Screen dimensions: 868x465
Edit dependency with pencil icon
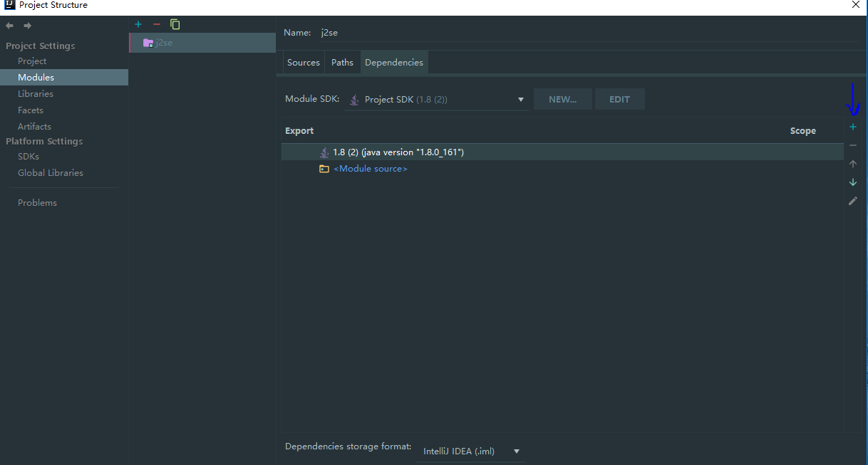(x=853, y=201)
